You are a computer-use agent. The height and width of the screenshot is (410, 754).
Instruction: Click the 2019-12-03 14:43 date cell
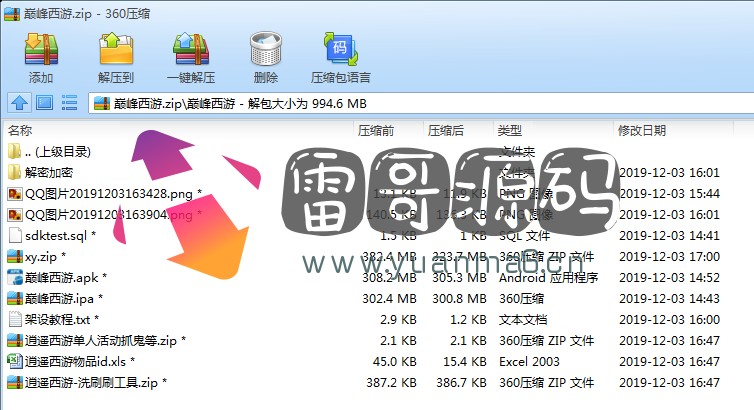(x=669, y=298)
